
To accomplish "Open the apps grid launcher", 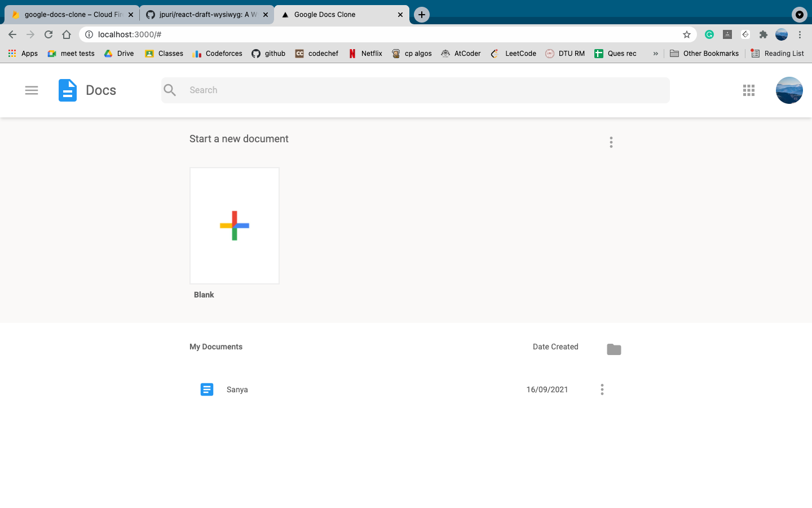I will (x=749, y=90).
